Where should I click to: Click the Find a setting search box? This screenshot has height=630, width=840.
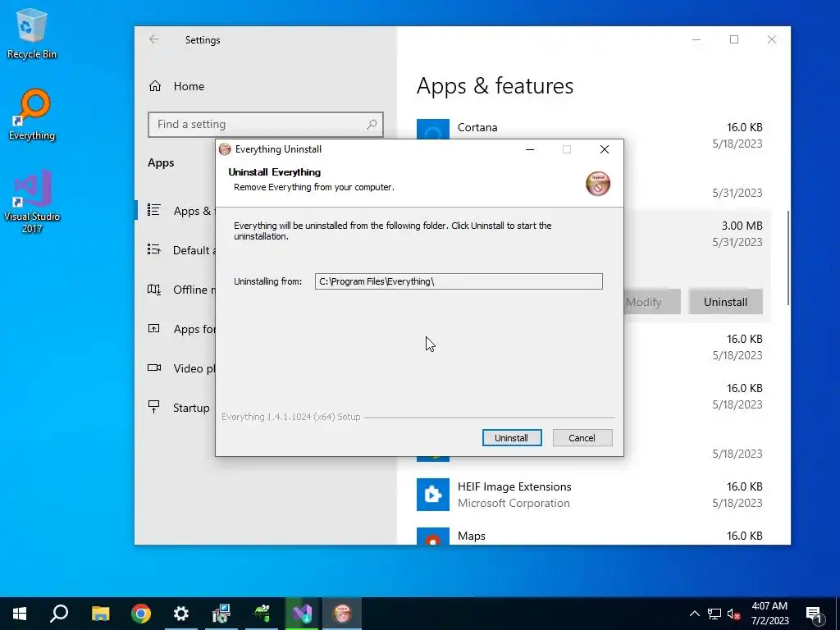266,125
